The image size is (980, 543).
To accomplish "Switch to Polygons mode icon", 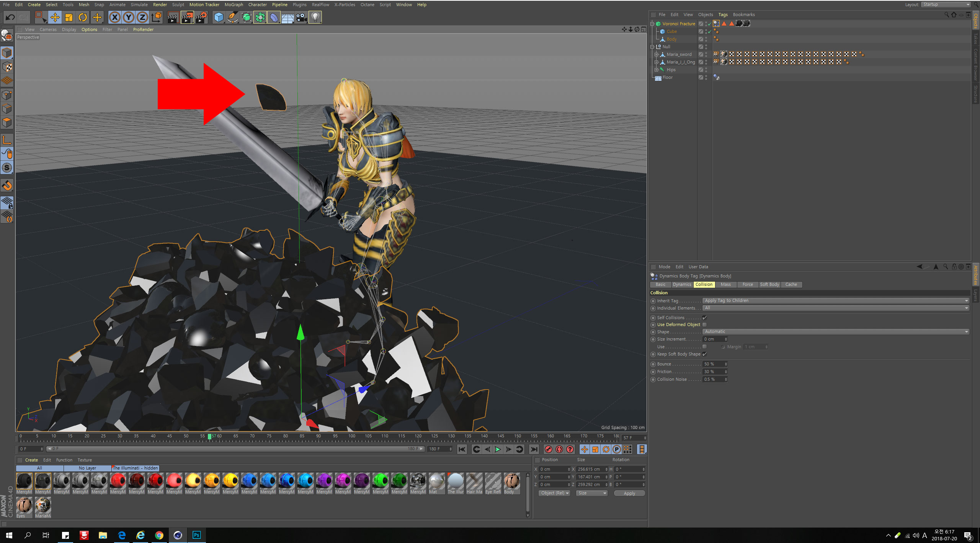I will click(7, 123).
